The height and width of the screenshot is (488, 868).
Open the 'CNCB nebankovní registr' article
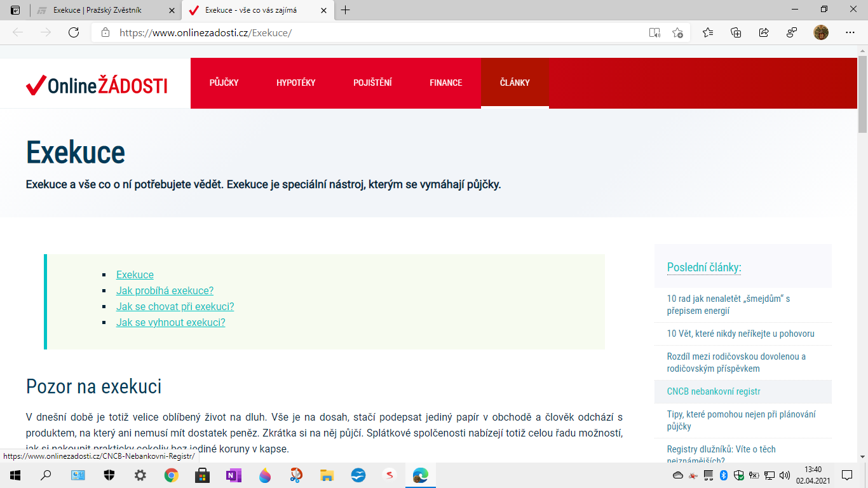click(714, 391)
